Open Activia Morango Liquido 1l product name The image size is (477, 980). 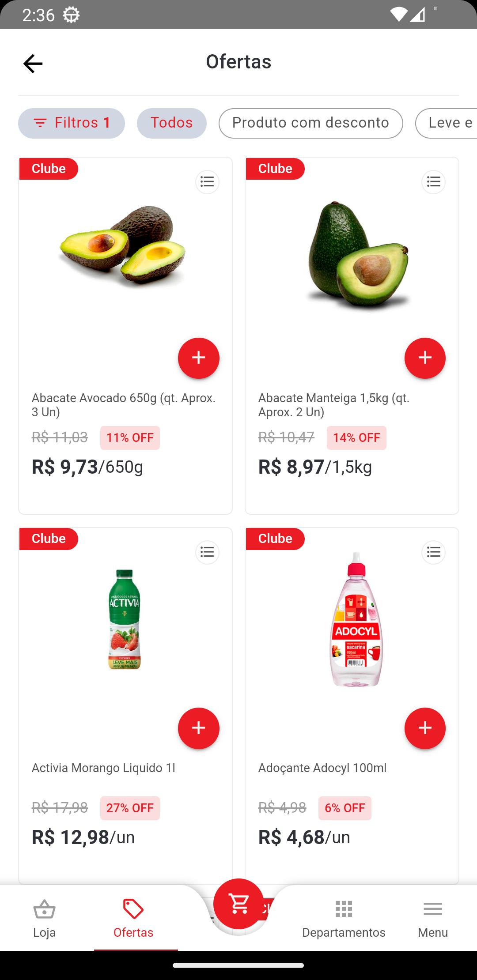103,768
